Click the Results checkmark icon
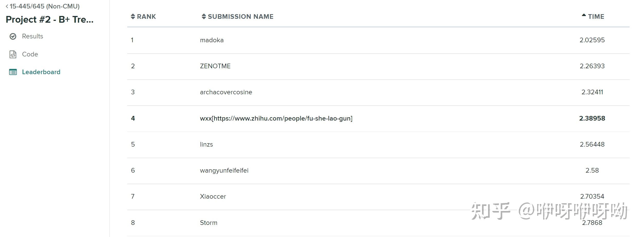 tap(13, 37)
